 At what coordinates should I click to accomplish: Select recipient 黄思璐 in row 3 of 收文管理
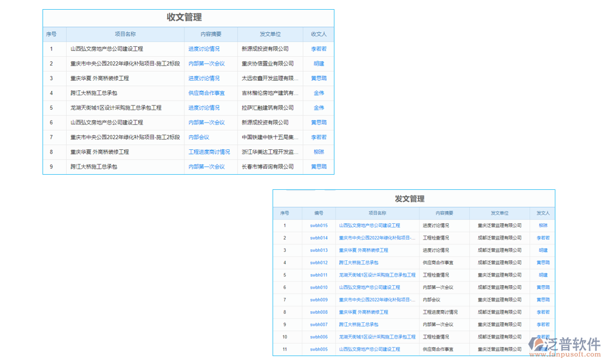(x=319, y=78)
